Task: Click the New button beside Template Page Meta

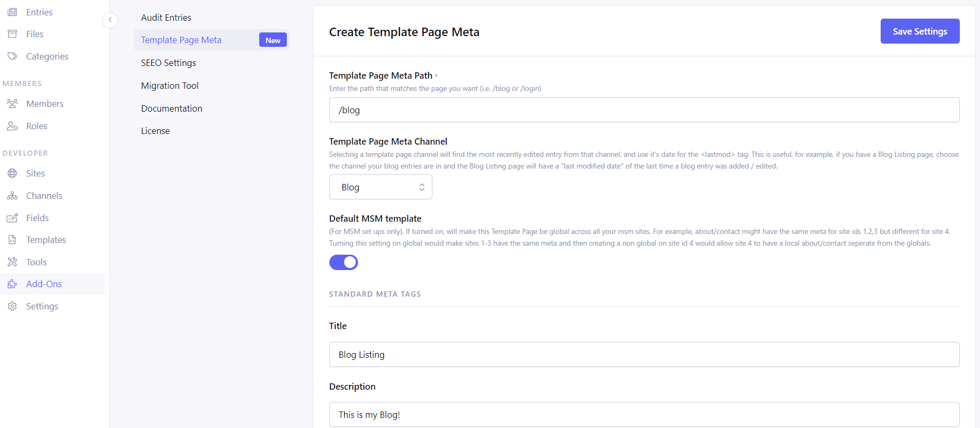Action: (273, 40)
